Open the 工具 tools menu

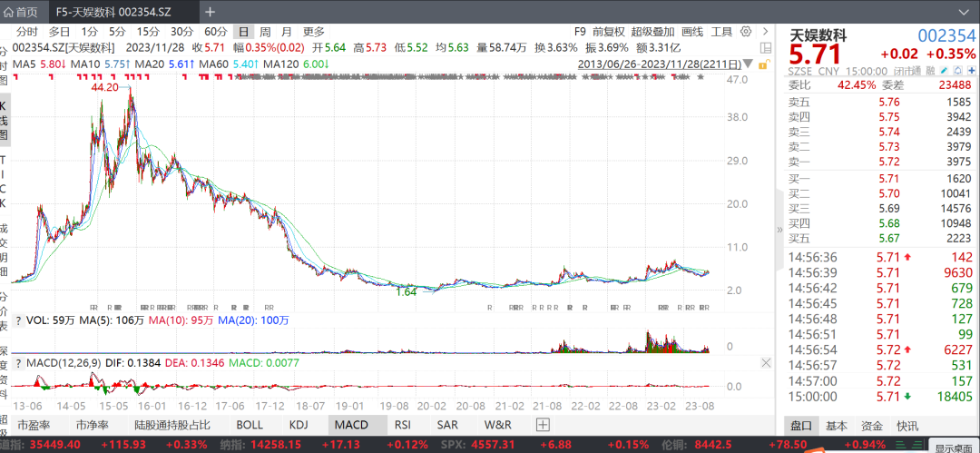pyautogui.click(x=722, y=32)
